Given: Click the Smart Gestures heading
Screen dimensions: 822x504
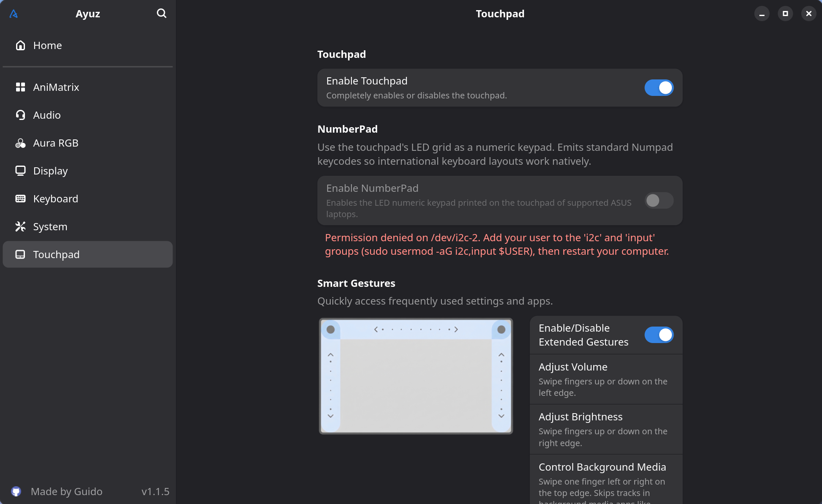Looking at the screenshot, I should (356, 283).
